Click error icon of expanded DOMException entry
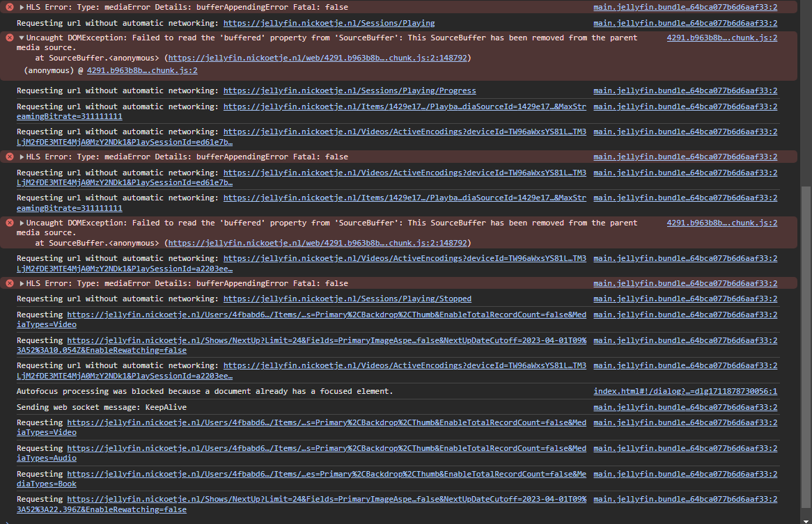This screenshot has width=812, height=524. [10, 38]
